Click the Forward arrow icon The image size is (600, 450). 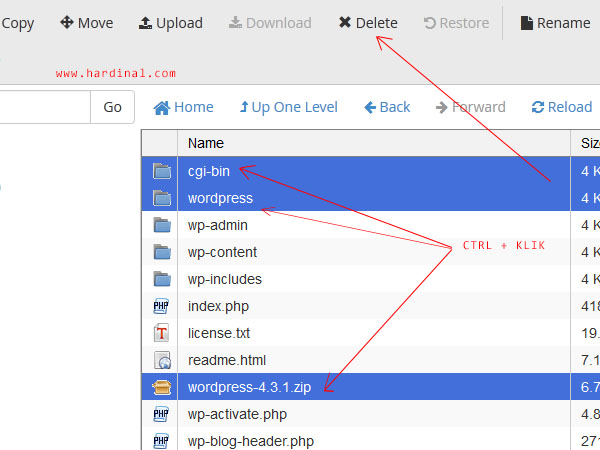[442, 108]
